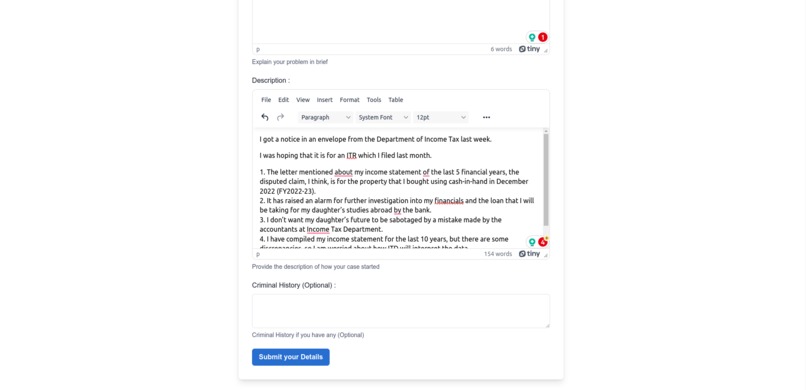This screenshot has width=806, height=390.
Task: Click the Criminal History (Optional) label
Action: [294, 285]
